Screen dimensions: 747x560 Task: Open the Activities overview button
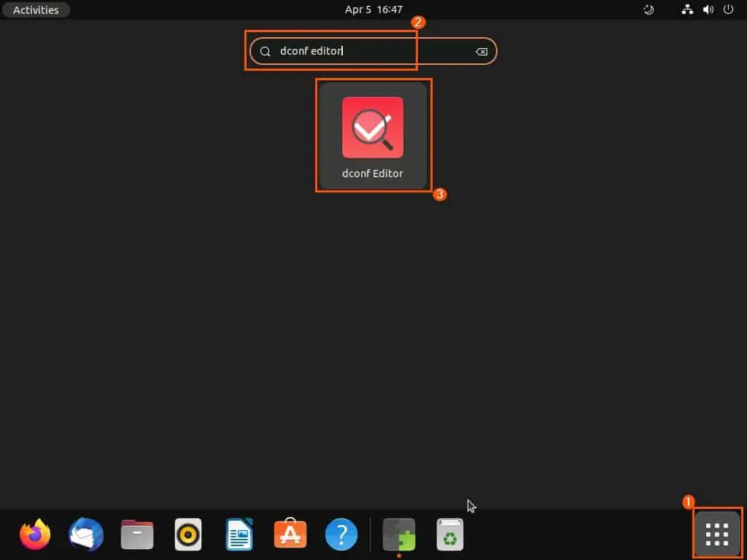36,10
